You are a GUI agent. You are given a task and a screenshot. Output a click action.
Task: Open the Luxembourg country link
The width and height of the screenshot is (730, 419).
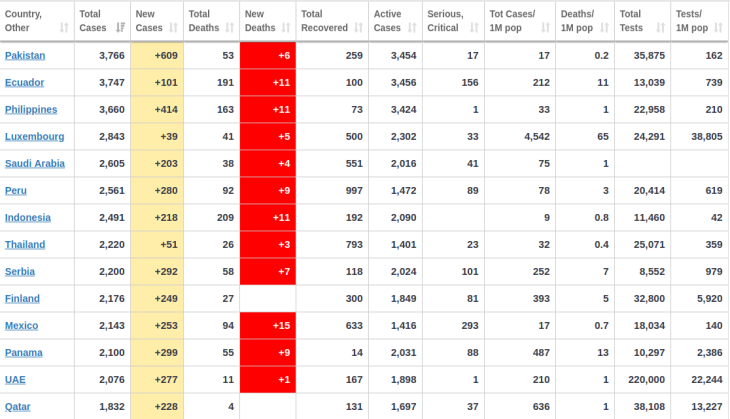(34, 136)
